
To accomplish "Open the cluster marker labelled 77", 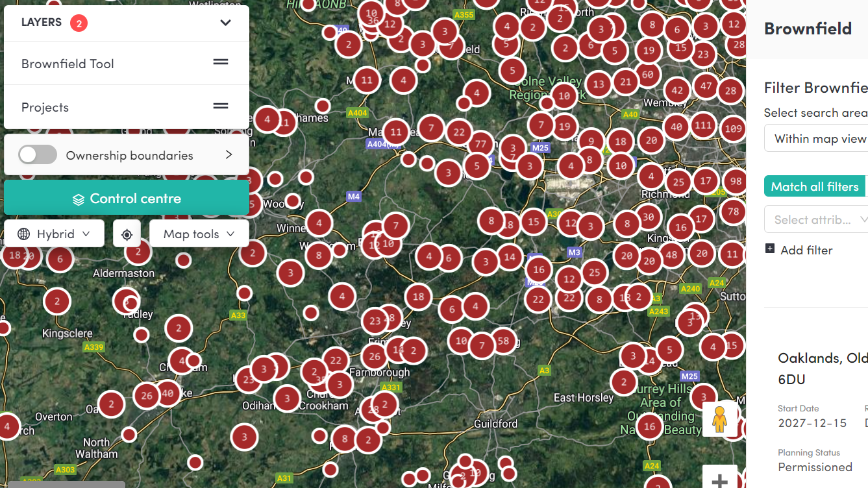I will (480, 144).
